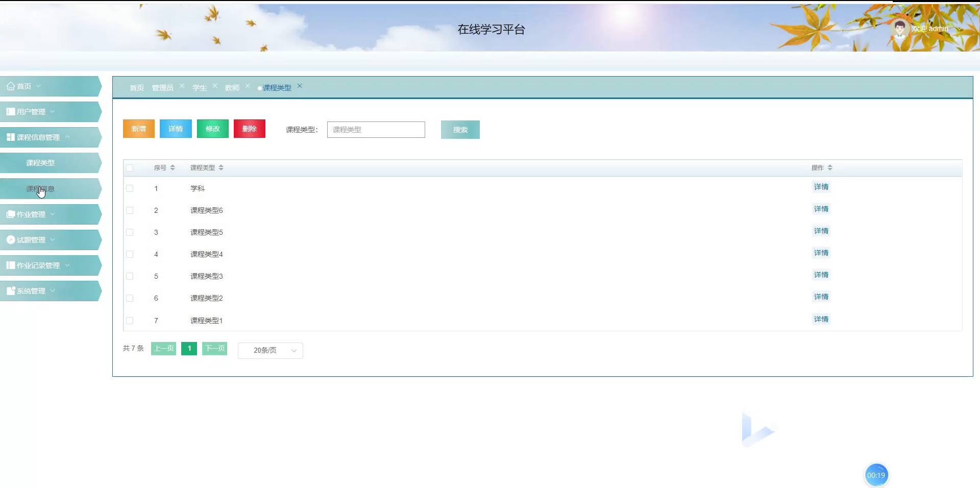Open 详情 for the 课程类型6 row
Image resolution: width=980 pixels, height=488 pixels.
coord(821,209)
